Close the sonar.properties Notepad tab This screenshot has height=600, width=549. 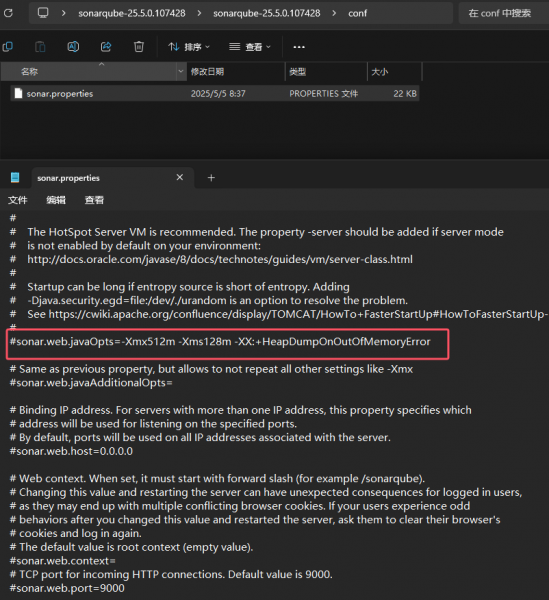[179, 177]
